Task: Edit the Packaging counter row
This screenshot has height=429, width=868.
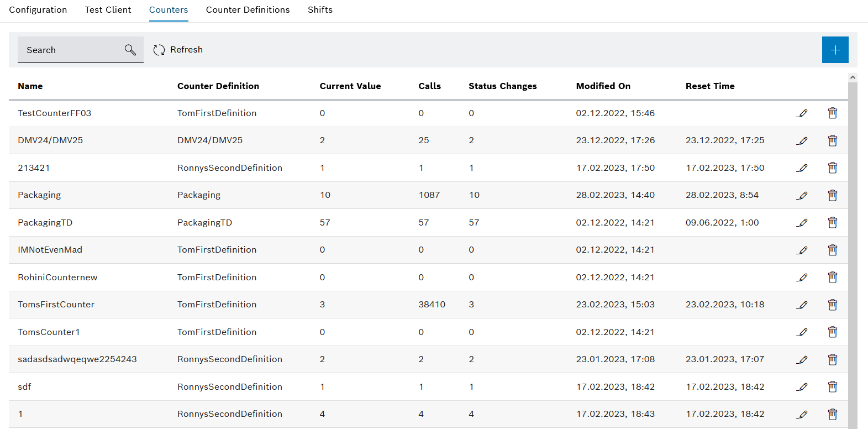Action: 802,195
